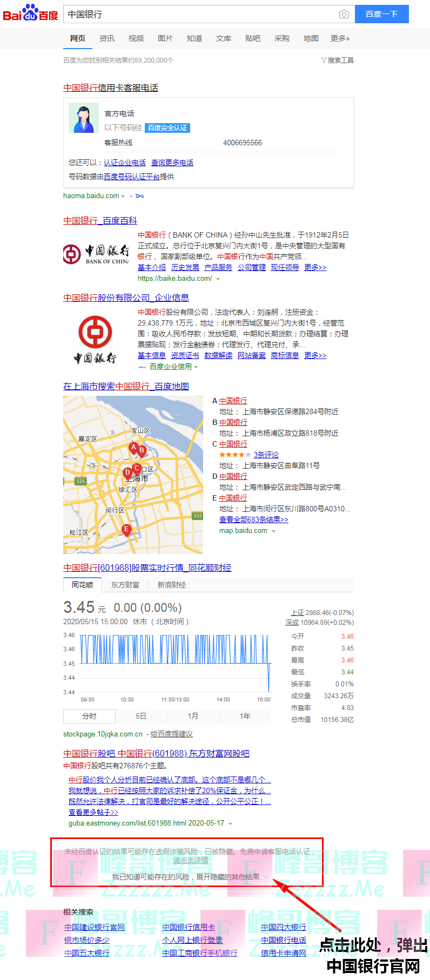Click the Bank of China logo in Baike result
Screen dimensions: 430x980
click(96, 254)
